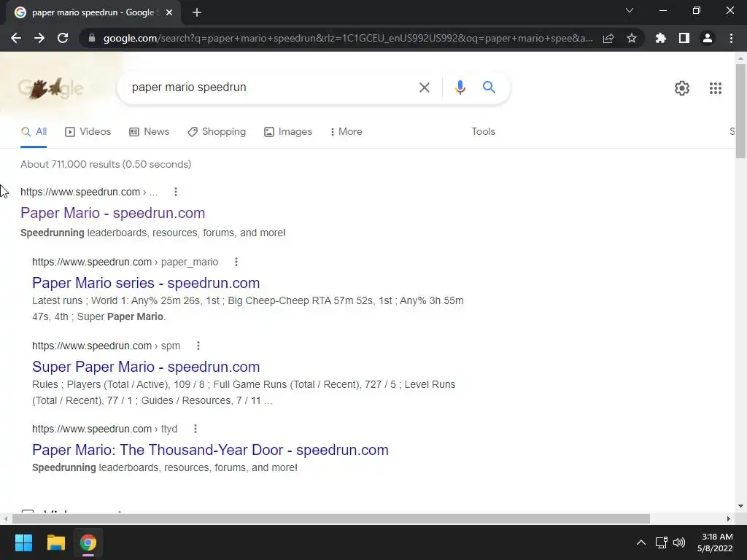This screenshot has width=747, height=560.
Task: Switch to the Shopping tab
Action: pyautogui.click(x=217, y=132)
